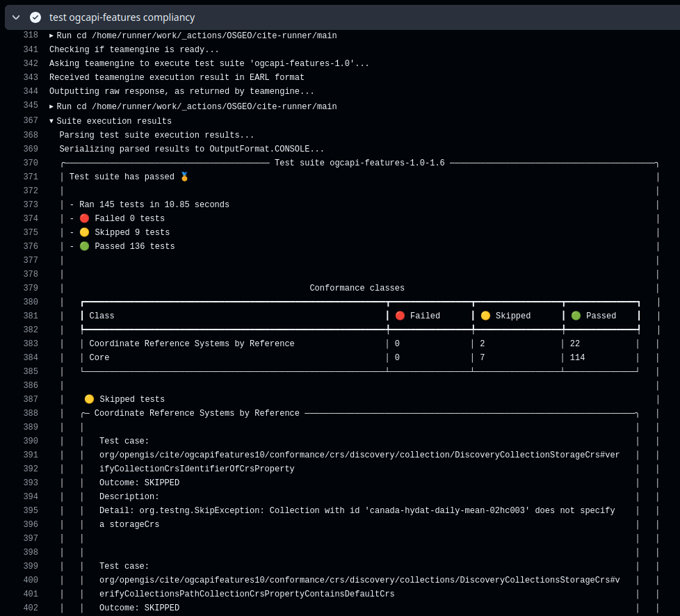Click passed count 22 in the table
Viewport: 680px width, 616px height.
575,343
